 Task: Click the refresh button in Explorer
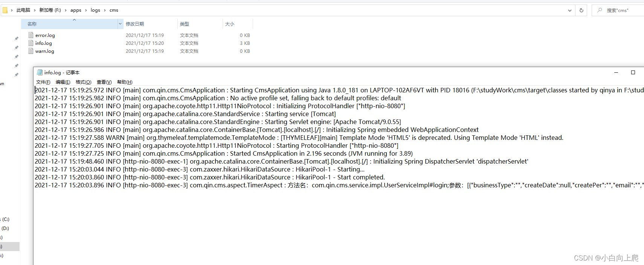point(581,10)
